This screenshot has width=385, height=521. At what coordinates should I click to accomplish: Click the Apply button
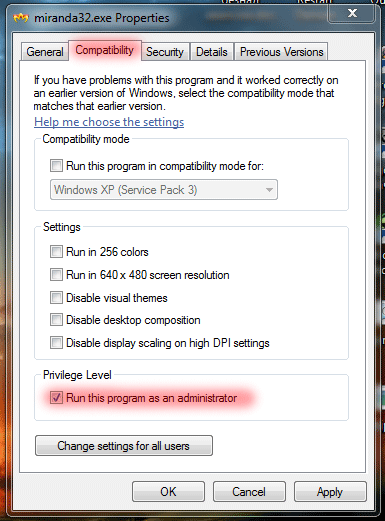tap(330, 491)
